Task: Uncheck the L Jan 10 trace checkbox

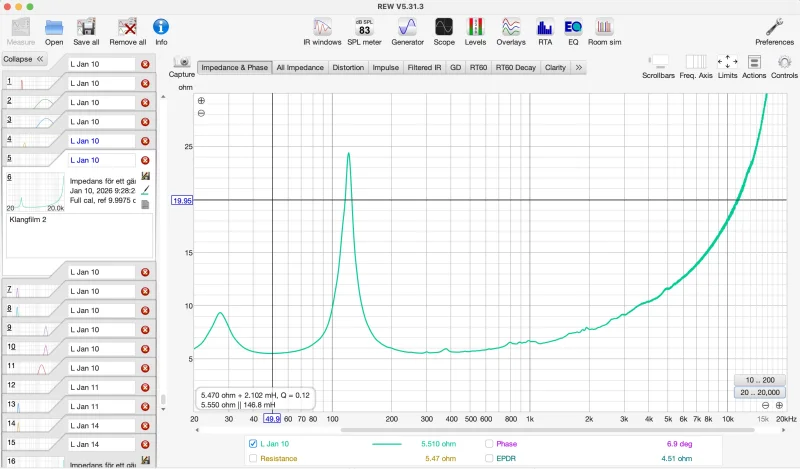Action: click(x=253, y=443)
